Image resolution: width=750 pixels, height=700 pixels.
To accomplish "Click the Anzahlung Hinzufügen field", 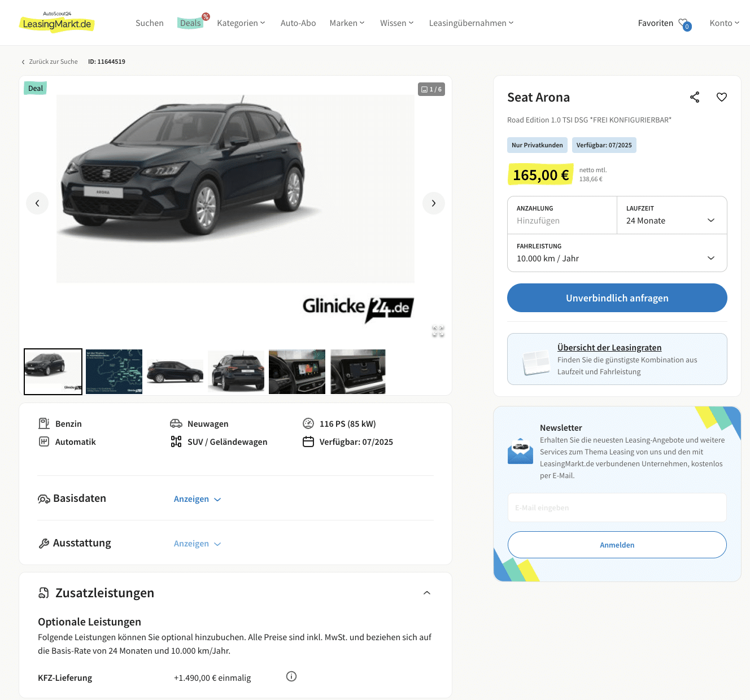I will pyautogui.click(x=562, y=215).
